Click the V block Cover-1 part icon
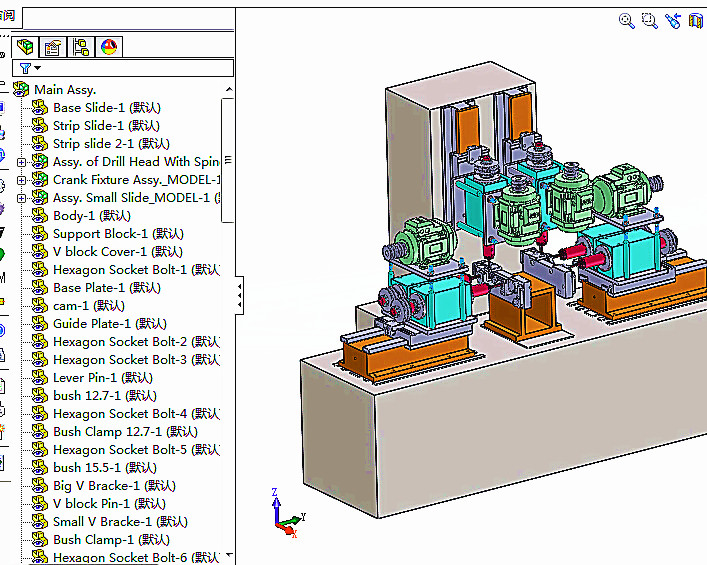 40,252
